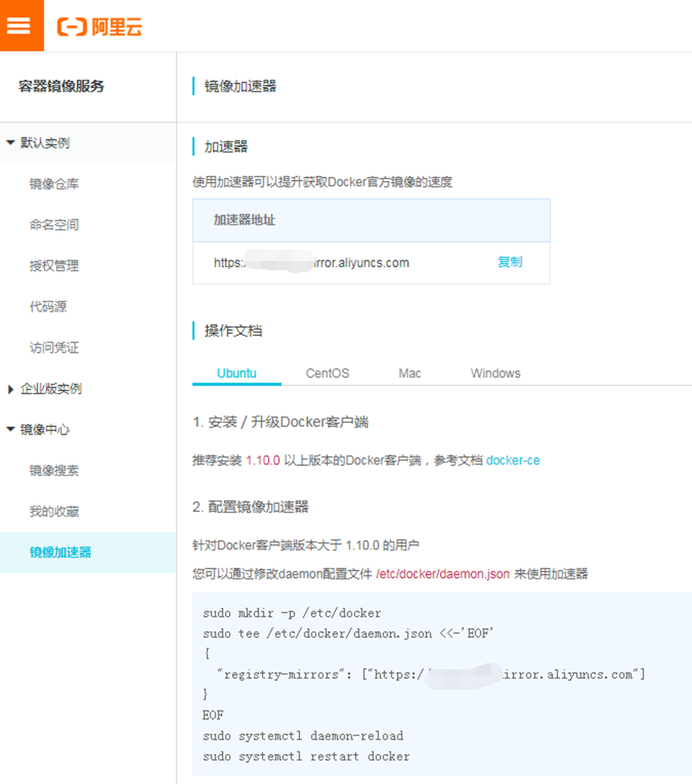Click 容器镜像服务 sidebar title

pos(61,86)
